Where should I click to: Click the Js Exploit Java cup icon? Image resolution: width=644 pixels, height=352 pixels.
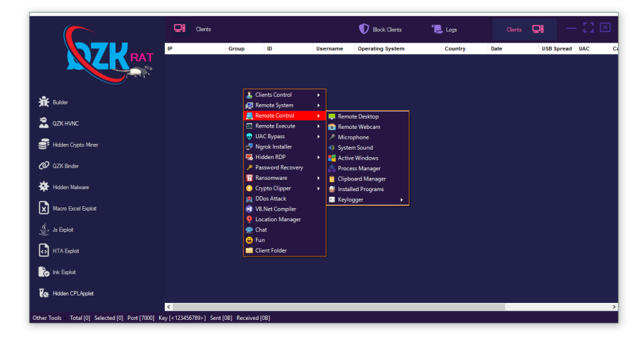tap(43, 229)
